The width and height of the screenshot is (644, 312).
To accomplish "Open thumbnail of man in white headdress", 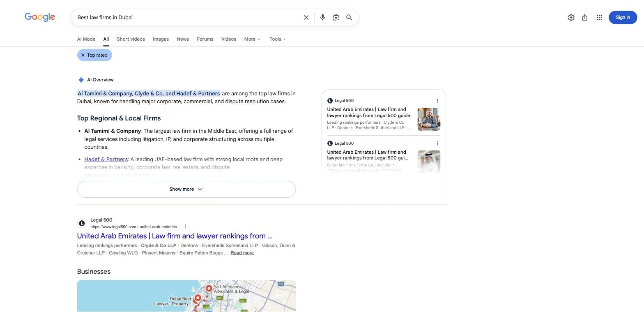I will [x=429, y=162].
